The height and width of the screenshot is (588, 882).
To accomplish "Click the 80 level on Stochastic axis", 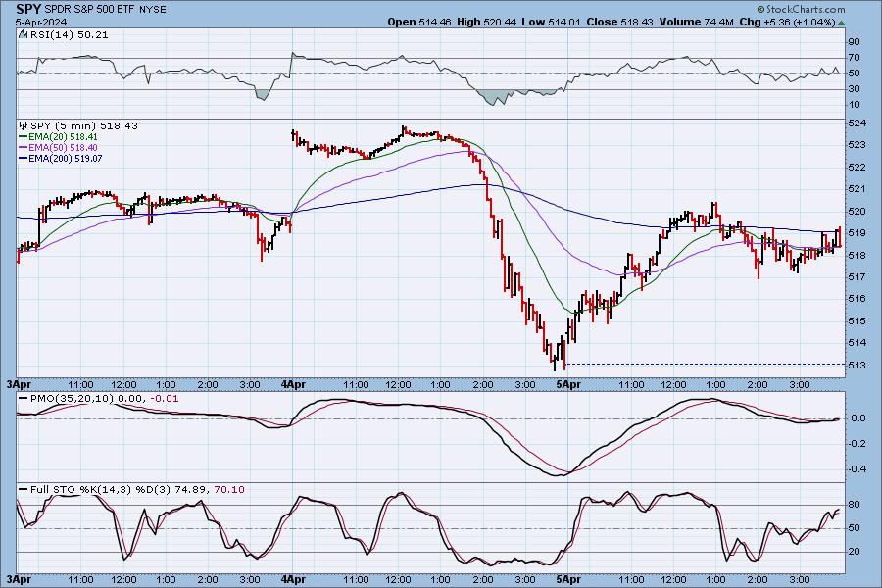I will pyautogui.click(x=854, y=504).
